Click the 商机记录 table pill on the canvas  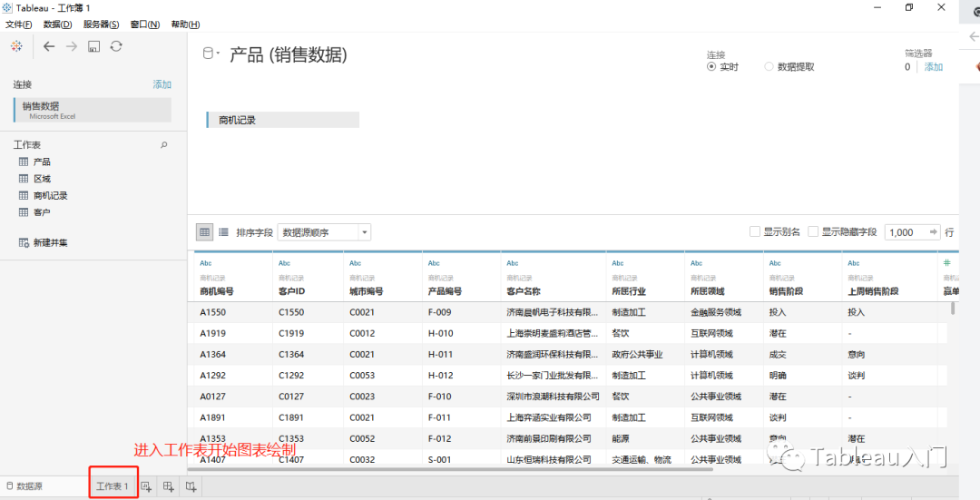click(282, 120)
